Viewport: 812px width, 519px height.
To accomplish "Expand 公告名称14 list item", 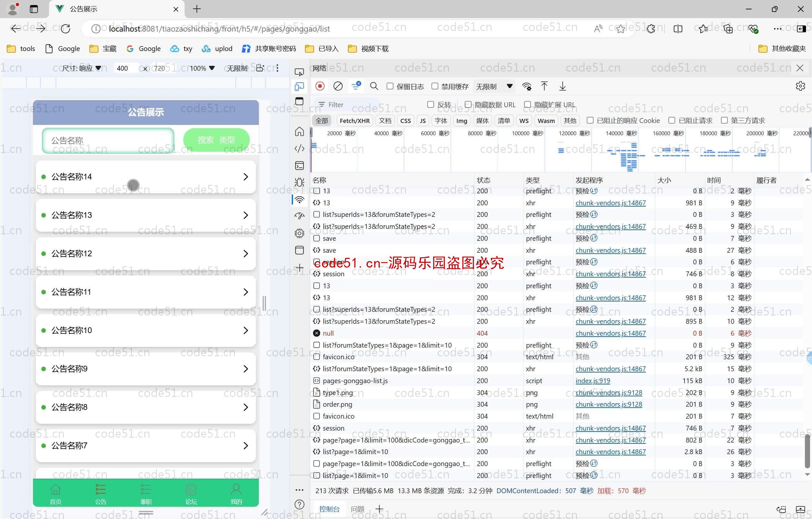I will click(146, 177).
